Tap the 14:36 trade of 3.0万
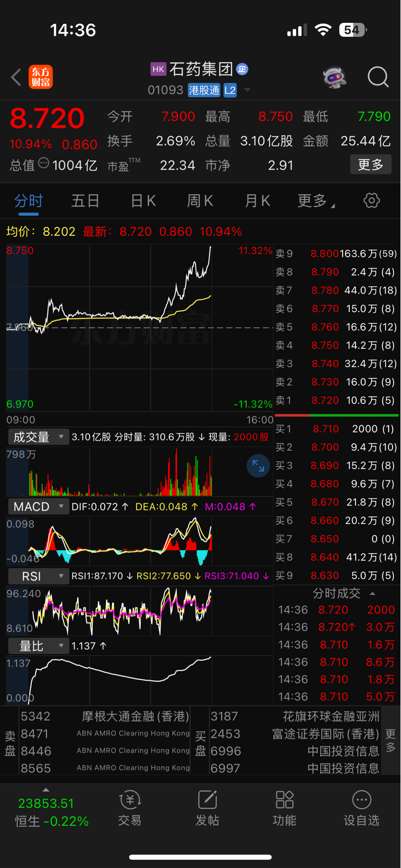The height and width of the screenshot is (868, 401). (336, 627)
